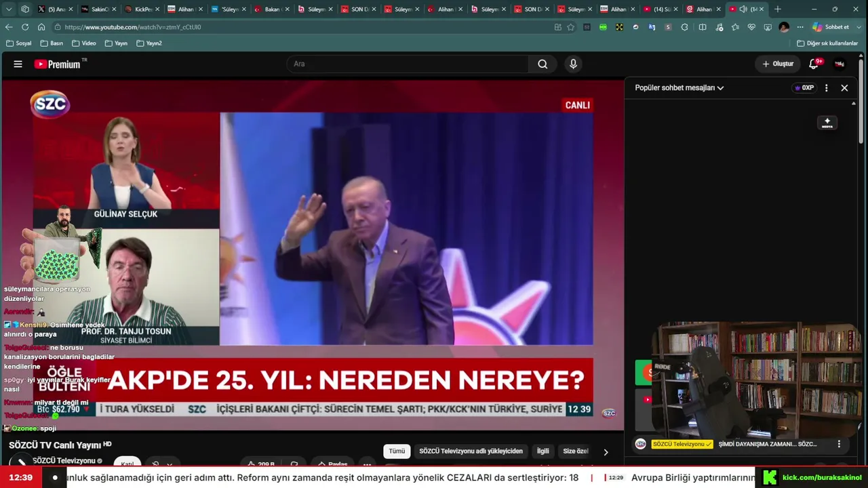
Task: Reload the YouTube page
Action: point(25,27)
